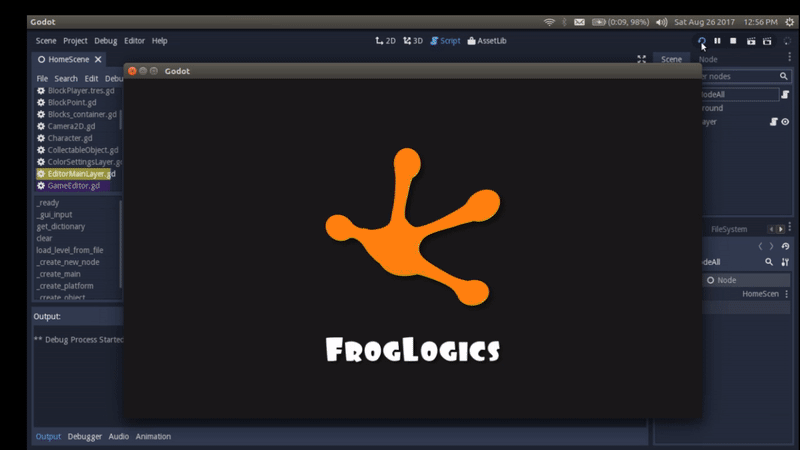Open the Project menu
Screen dimensions: 800x450
pyautogui.click(x=75, y=41)
